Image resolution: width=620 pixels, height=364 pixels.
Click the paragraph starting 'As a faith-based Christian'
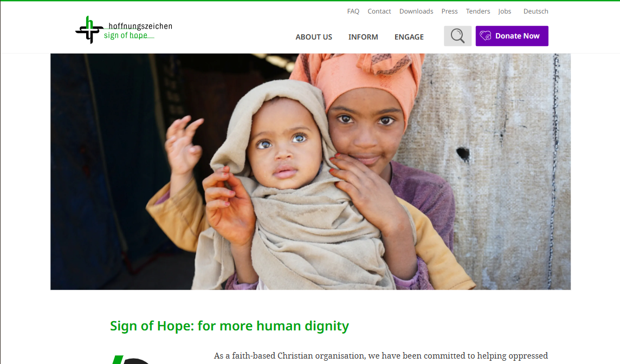point(381,356)
